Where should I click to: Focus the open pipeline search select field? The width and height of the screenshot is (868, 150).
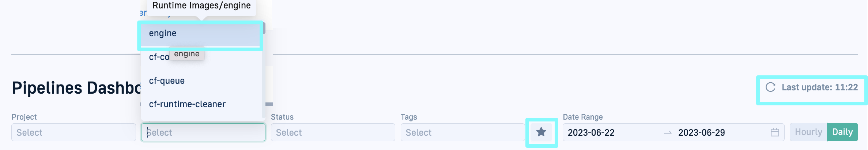point(203,132)
